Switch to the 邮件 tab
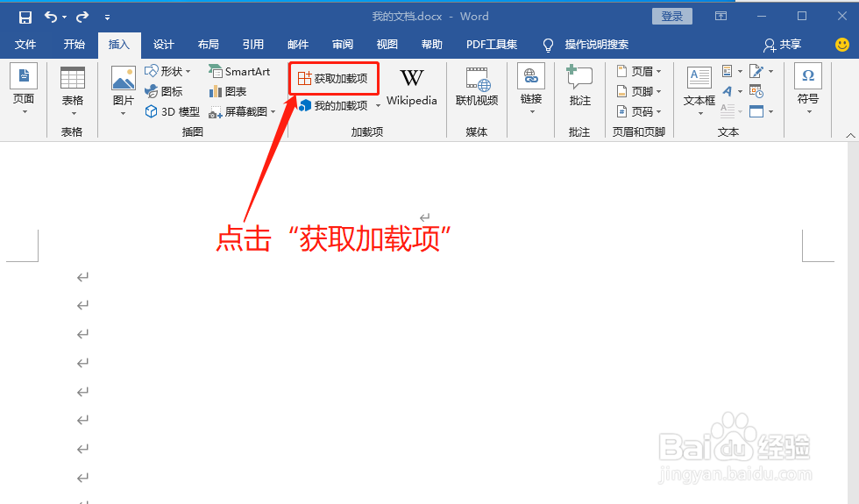 298,45
